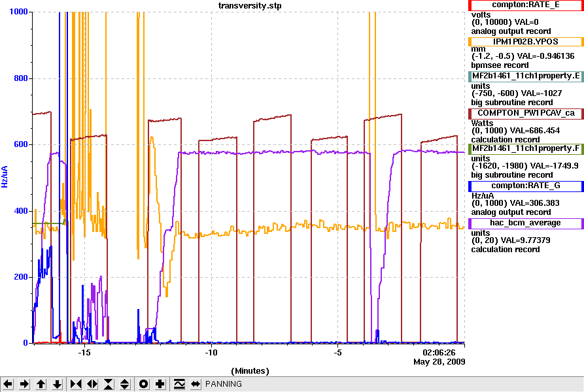Viewport: 584px width, 392px height.
Task: Click the 600 y-axis tick label
Action: click(21, 144)
